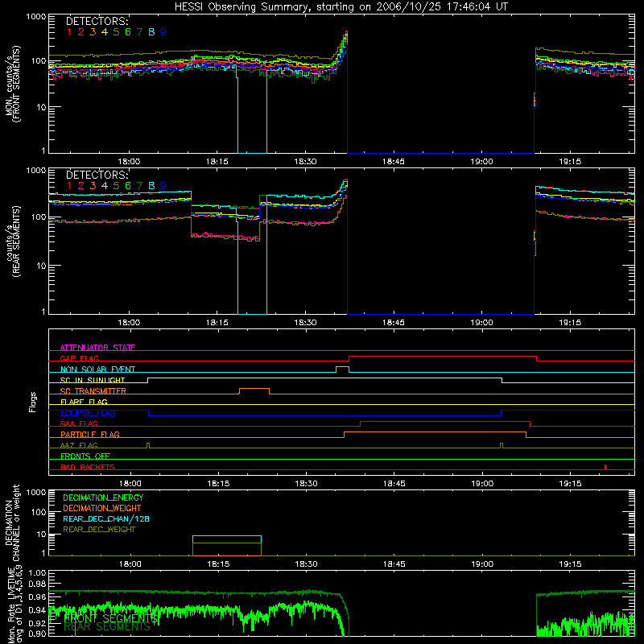Select green detector 6 in front segments legend
Viewport: 644px width, 644px height.
coord(128,32)
